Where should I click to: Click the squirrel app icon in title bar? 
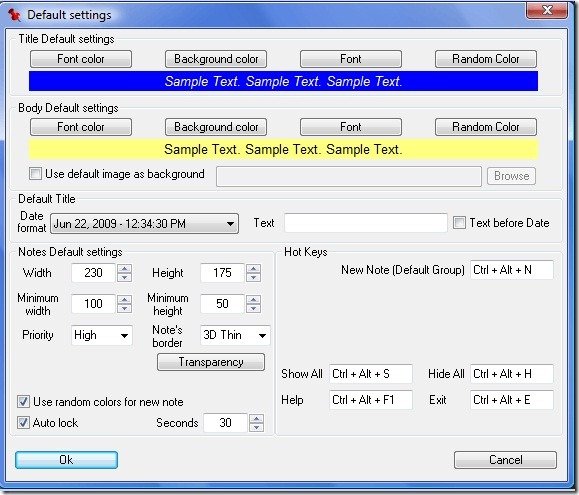click(14, 15)
